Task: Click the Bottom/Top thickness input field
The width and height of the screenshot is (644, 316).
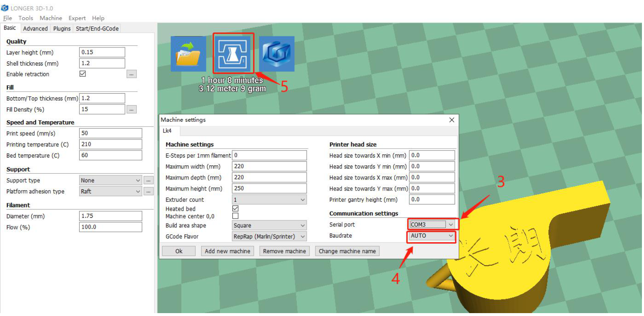Action: (x=102, y=98)
